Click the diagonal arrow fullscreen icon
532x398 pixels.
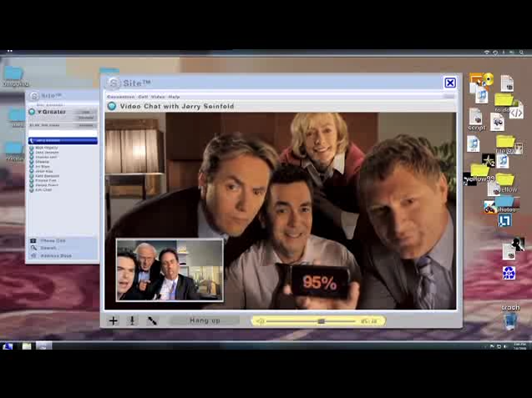click(x=152, y=320)
